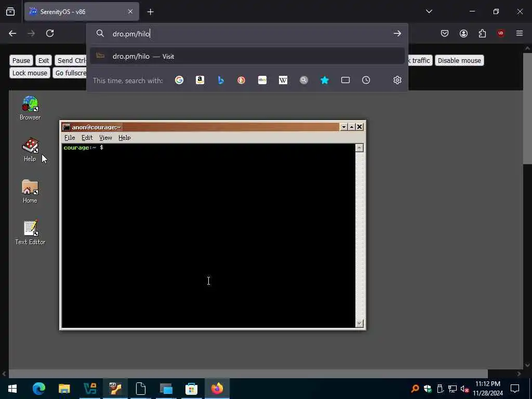Open the notifications action center
The height and width of the screenshot is (399, 532).
coord(515,389)
